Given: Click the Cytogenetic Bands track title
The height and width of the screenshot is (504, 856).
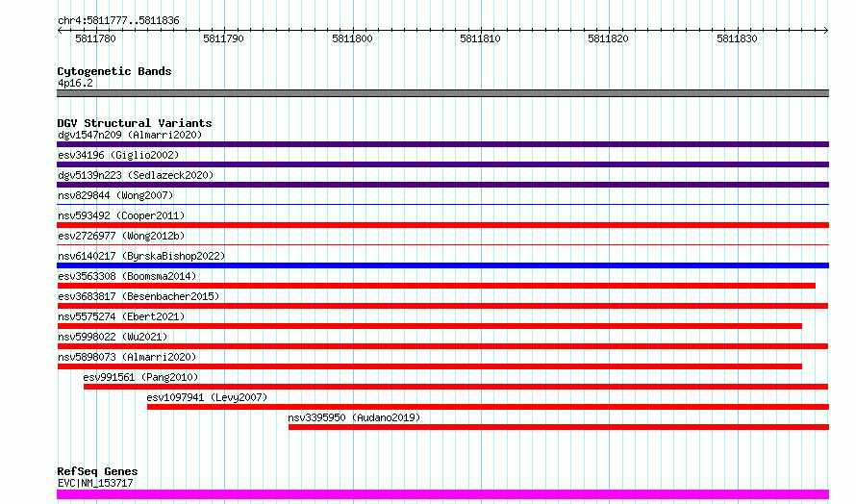Looking at the screenshot, I should (114, 71).
